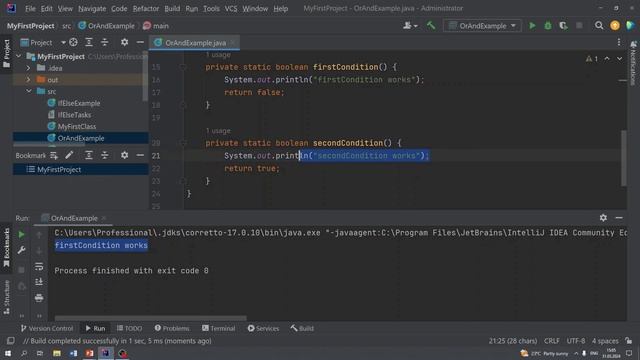The height and width of the screenshot is (360, 640).
Task: Toggle scroll to end in Run console
Action: 39,282
